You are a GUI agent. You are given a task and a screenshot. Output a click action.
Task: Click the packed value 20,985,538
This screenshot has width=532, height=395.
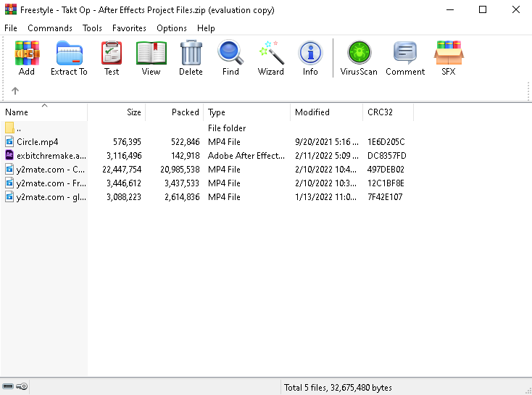(180, 170)
